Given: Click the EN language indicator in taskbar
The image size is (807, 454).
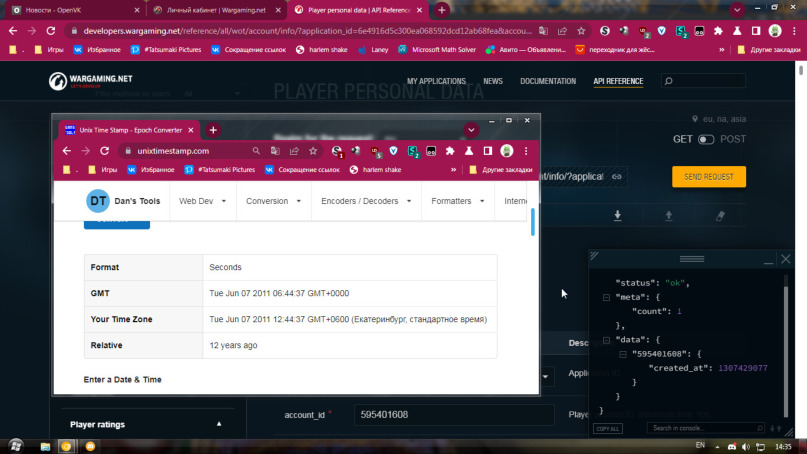Looking at the screenshot, I should (x=700, y=445).
